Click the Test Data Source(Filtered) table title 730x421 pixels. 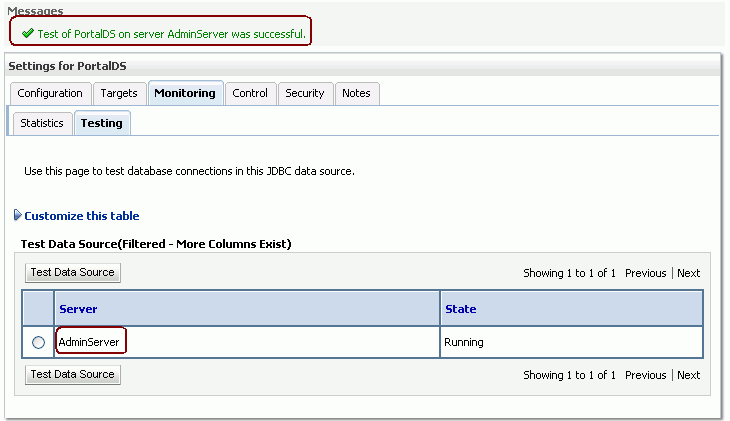[156, 244]
